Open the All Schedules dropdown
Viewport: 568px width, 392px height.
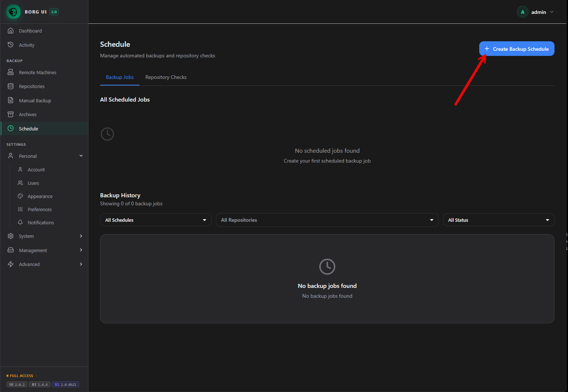(156, 220)
